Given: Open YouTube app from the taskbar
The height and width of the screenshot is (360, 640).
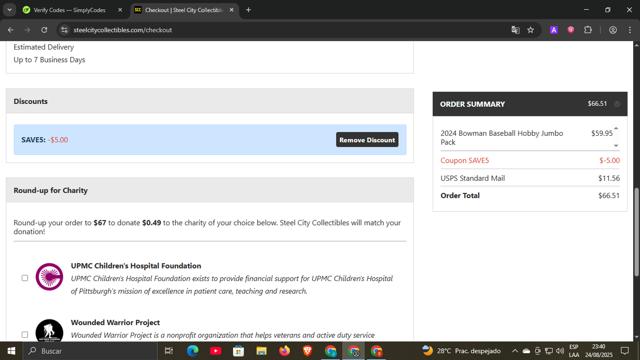Looking at the screenshot, I should coord(216,351).
